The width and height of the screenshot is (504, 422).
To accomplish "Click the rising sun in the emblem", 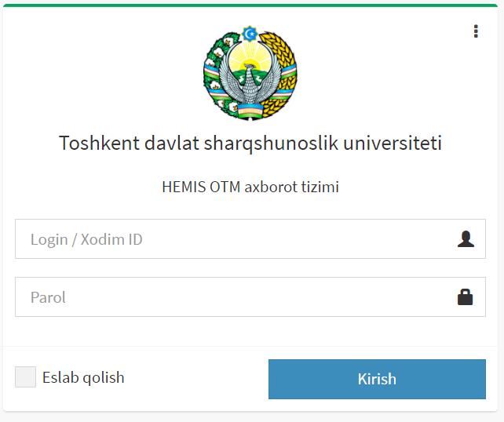I will click(x=250, y=57).
